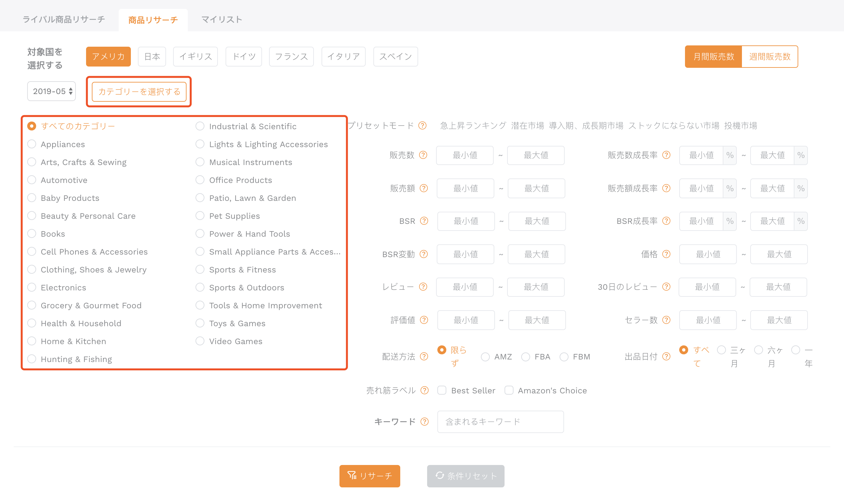Select すべてのカテゴリー radio button

click(x=32, y=126)
